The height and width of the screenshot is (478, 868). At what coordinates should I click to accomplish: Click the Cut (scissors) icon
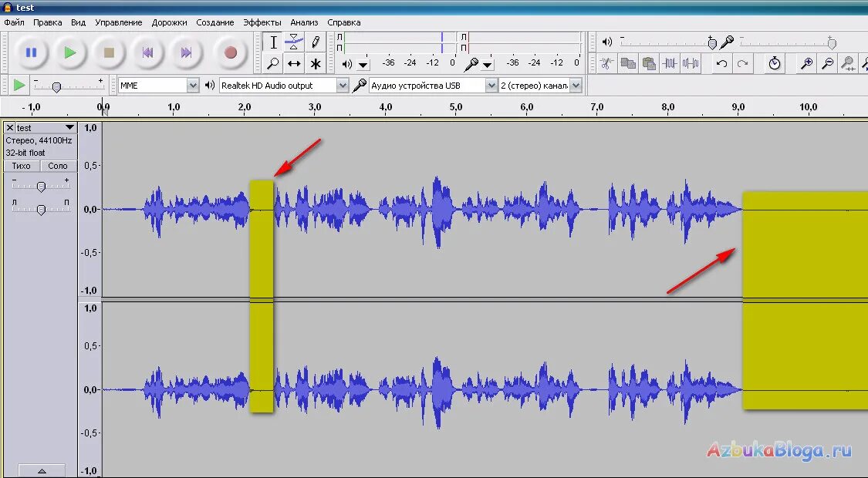click(606, 64)
